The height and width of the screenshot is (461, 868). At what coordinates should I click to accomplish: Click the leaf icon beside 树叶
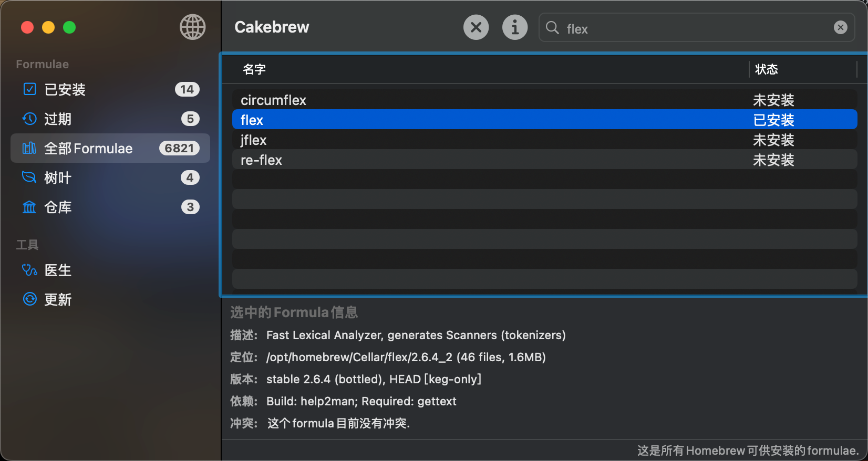[x=29, y=177]
